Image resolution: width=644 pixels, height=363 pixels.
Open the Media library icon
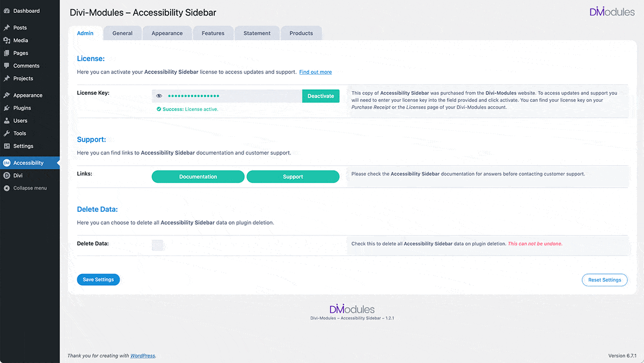tap(7, 40)
